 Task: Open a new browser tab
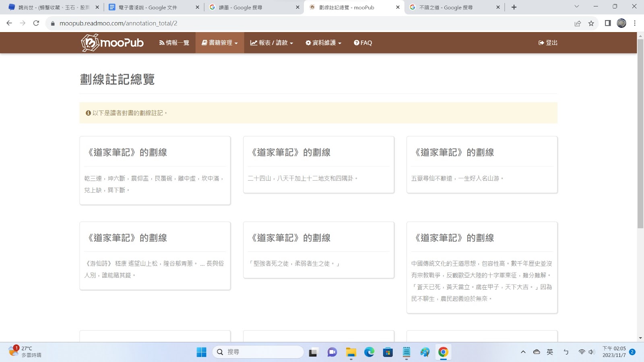514,7
